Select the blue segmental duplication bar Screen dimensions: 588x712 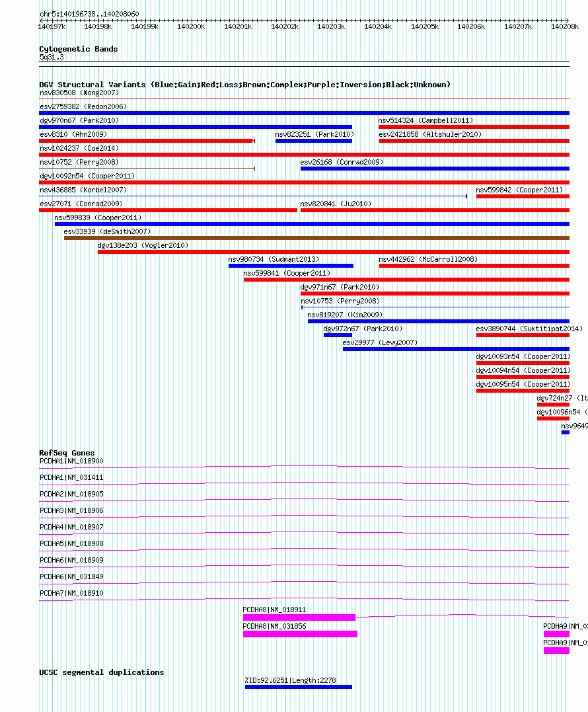click(x=299, y=687)
